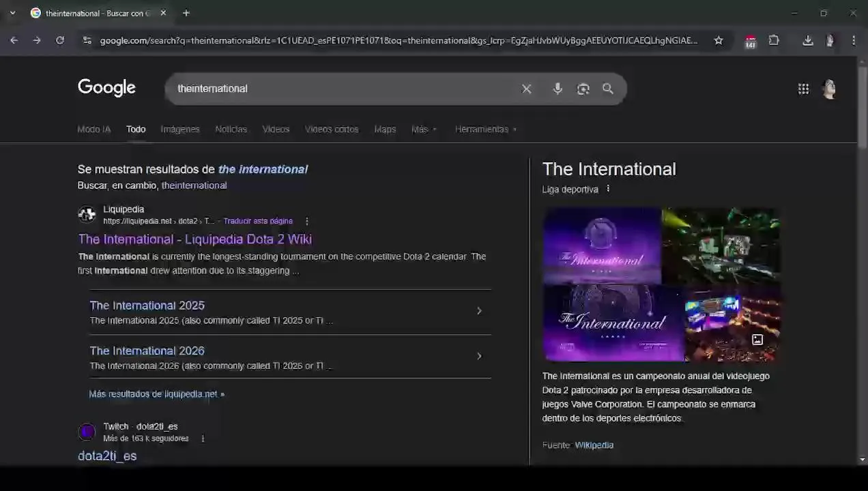Open the Google apps grid
Image resolution: width=868 pixels, height=491 pixels.
click(x=803, y=89)
